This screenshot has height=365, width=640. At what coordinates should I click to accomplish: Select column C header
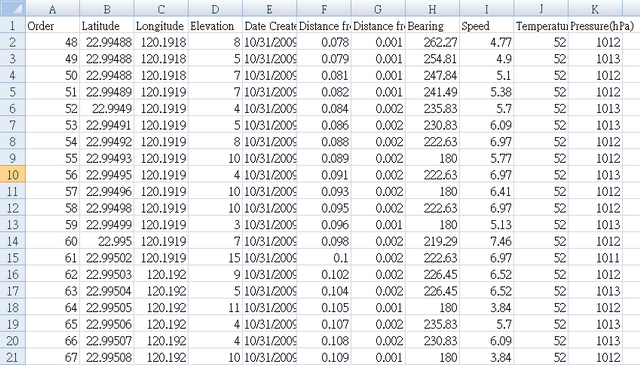(161, 8)
